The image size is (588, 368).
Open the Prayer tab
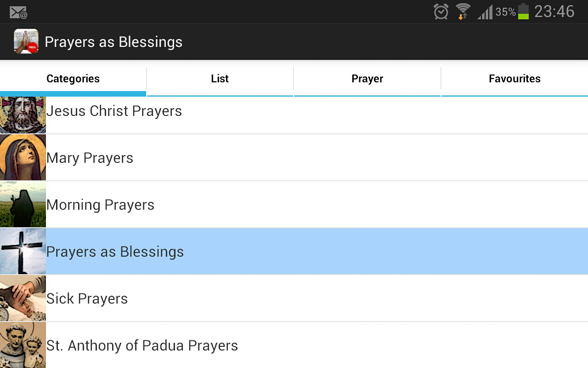click(x=367, y=79)
